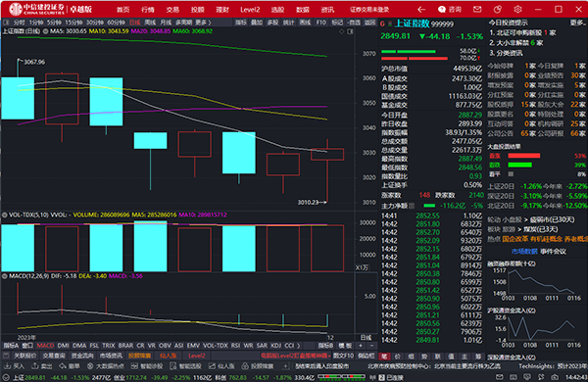Open the -自选 watchlist dropdown
The image size is (588, 382).
pyautogui.click(x=354, y=23)
